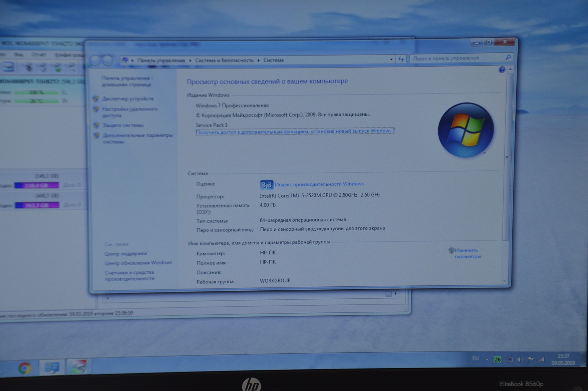Select the System window taskbar button
Screen dimensions: 588x391
pyautogui.click(x=52, y=368)
